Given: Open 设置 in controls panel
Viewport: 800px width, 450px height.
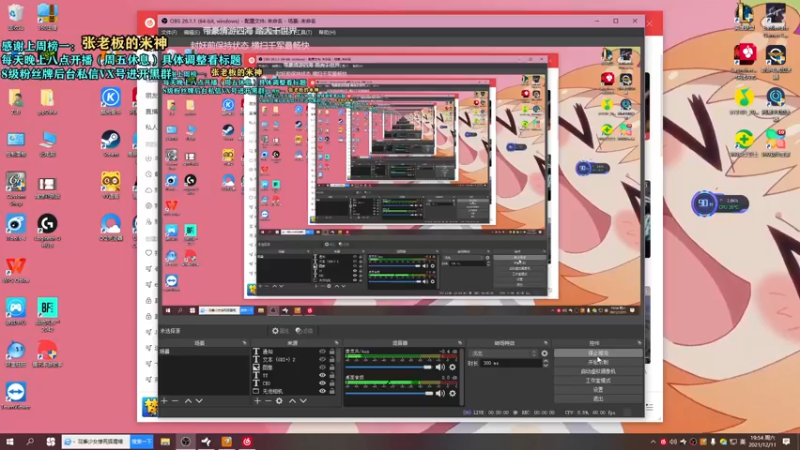Looking at the screenshot, I should 598,390.
